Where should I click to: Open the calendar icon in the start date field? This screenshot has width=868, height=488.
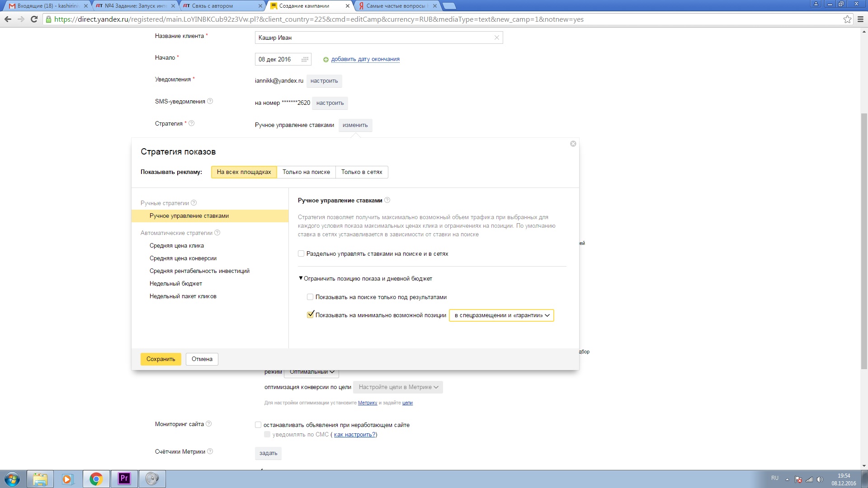305,59
